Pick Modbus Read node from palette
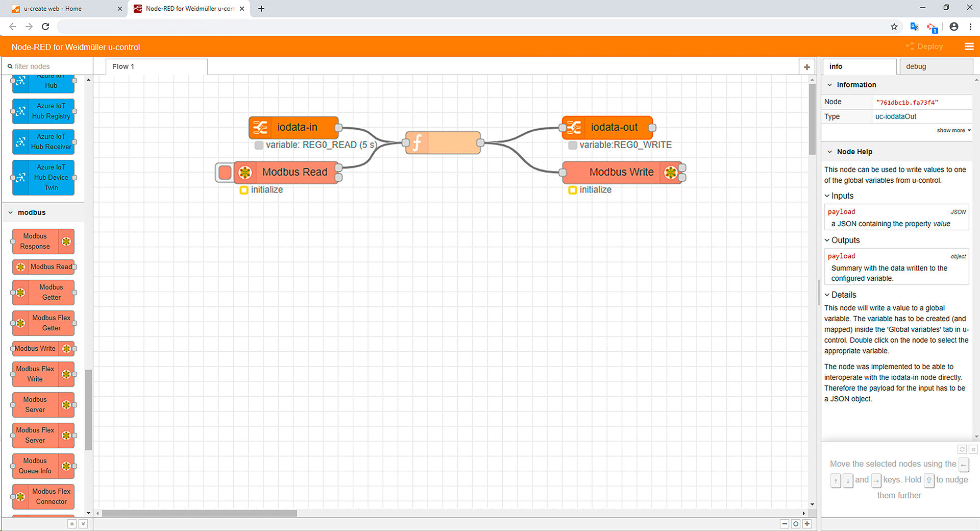Viewport: 980px width, 531px height. click(x=43, y=267)
